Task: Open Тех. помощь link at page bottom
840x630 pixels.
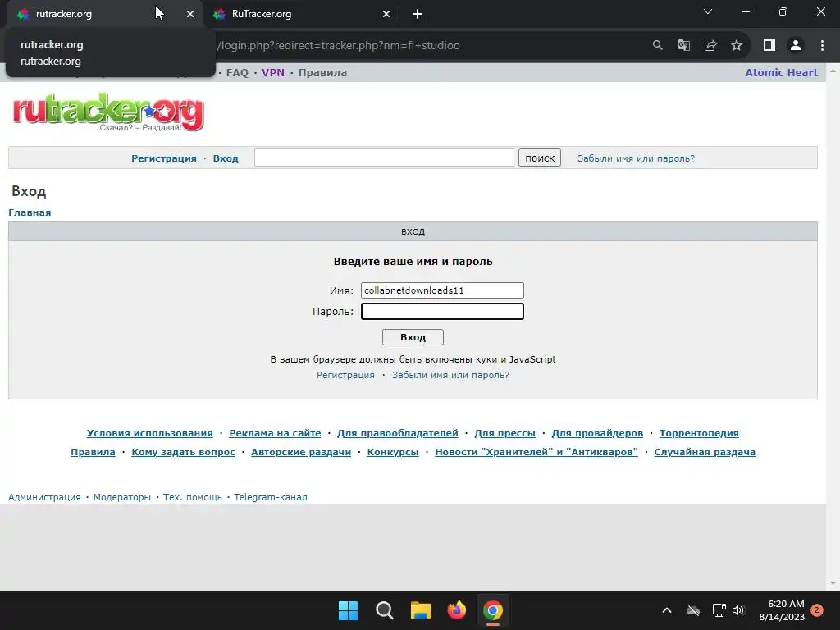Action: click(x=192, y=497)
